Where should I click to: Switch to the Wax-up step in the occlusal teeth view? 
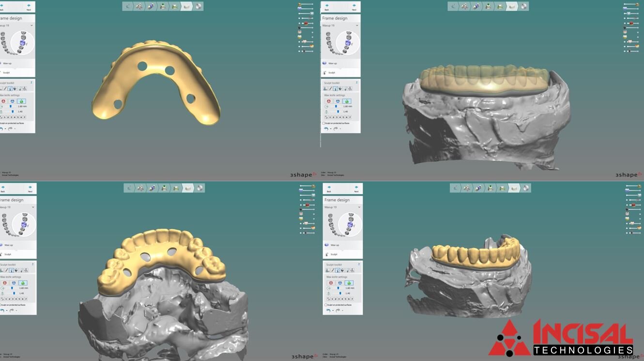coord(8,245)
